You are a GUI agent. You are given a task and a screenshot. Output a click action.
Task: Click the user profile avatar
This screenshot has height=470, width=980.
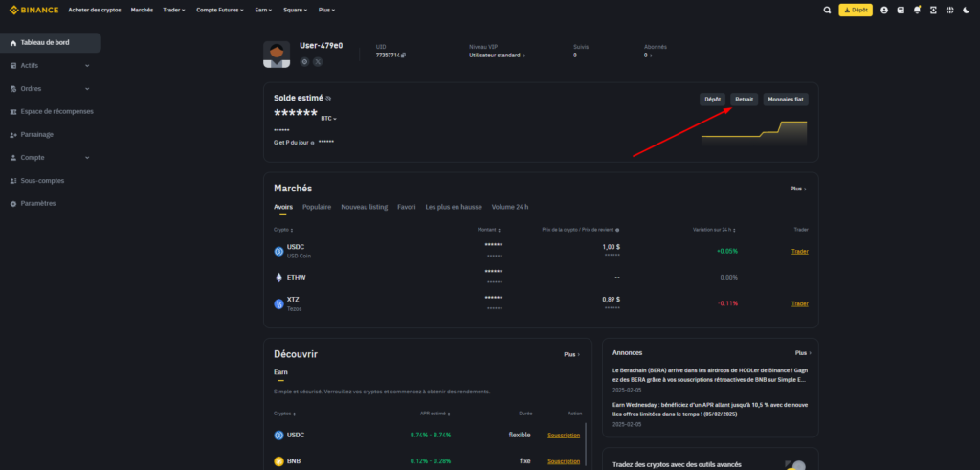277,56
